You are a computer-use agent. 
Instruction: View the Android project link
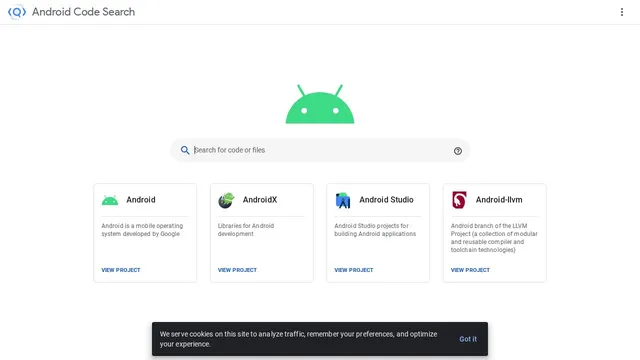[x=121, y=270]
